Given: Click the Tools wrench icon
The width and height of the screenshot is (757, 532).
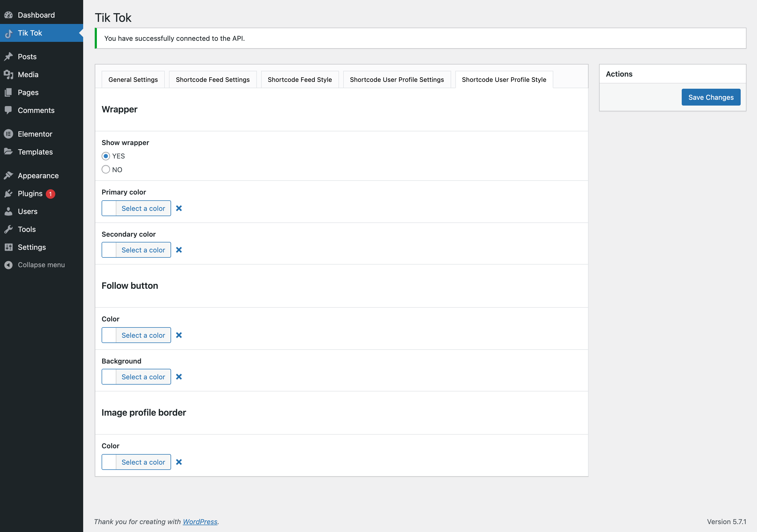Looking at the screenshot, I should point(9,229).
